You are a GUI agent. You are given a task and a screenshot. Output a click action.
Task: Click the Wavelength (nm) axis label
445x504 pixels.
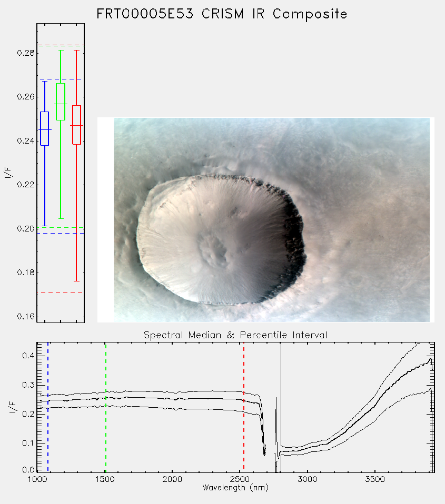(235, 488)
